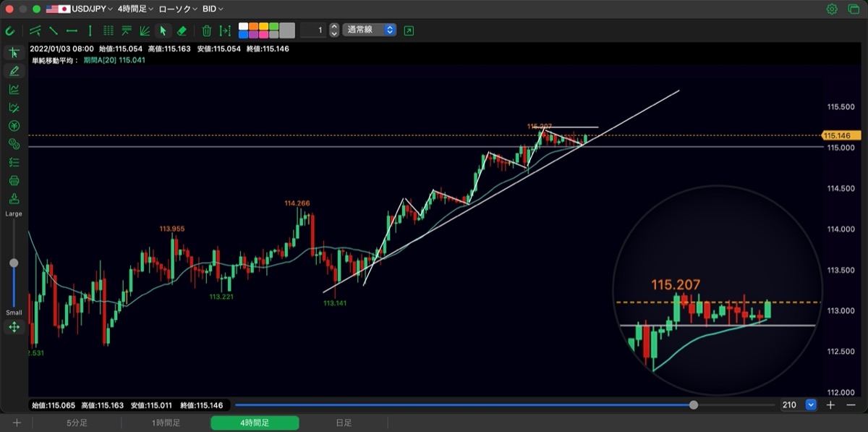Open settings gear at top right
This screenshot has height=432, width=868.
pyautogui.click(x=832, y=9)
